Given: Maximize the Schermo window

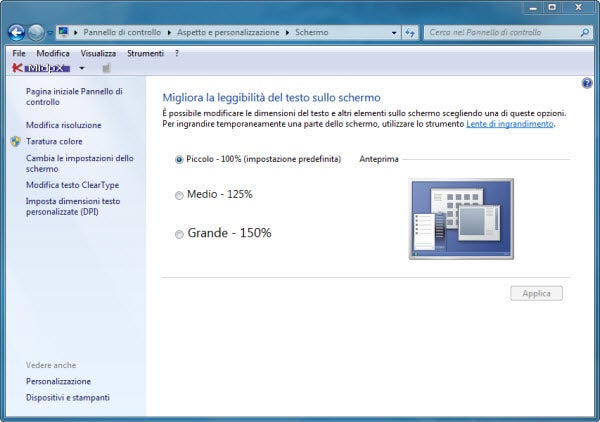Looking at the screenshot, I should click(x=552, y=7).
